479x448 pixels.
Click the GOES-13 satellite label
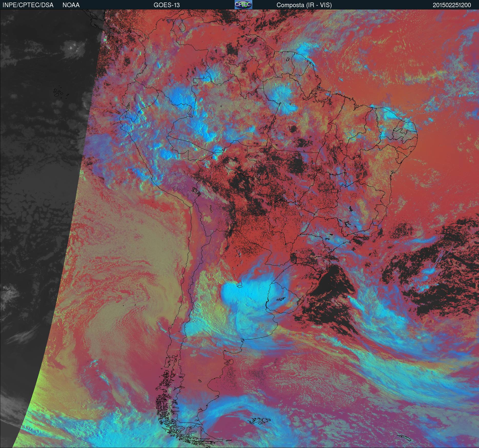point(166,5)
